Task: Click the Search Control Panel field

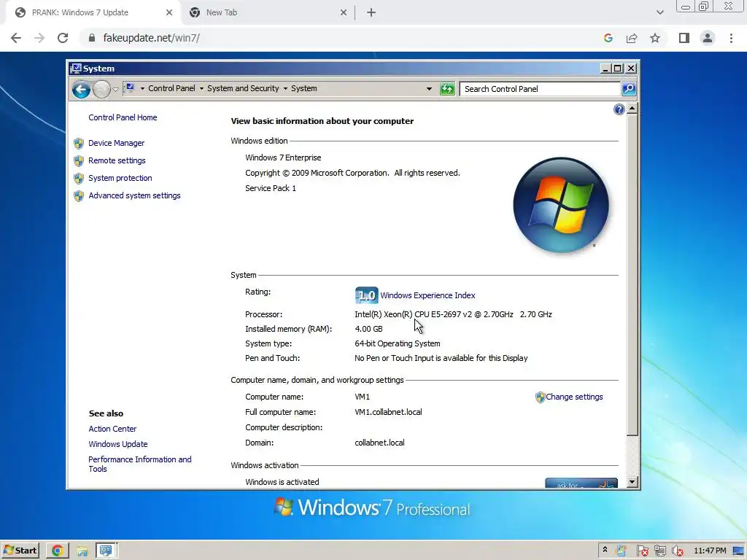Action: point(541,89)
